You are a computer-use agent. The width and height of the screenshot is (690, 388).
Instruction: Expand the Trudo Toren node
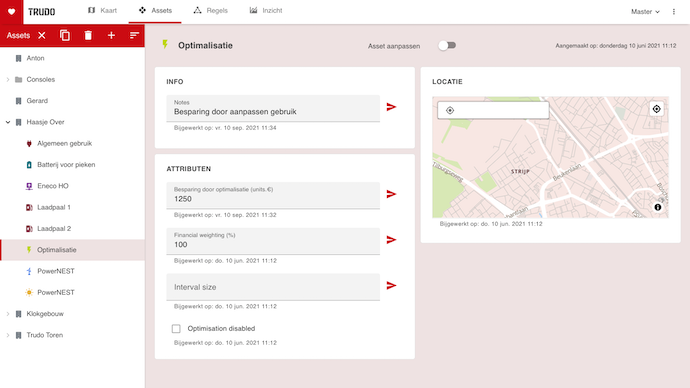7,335
